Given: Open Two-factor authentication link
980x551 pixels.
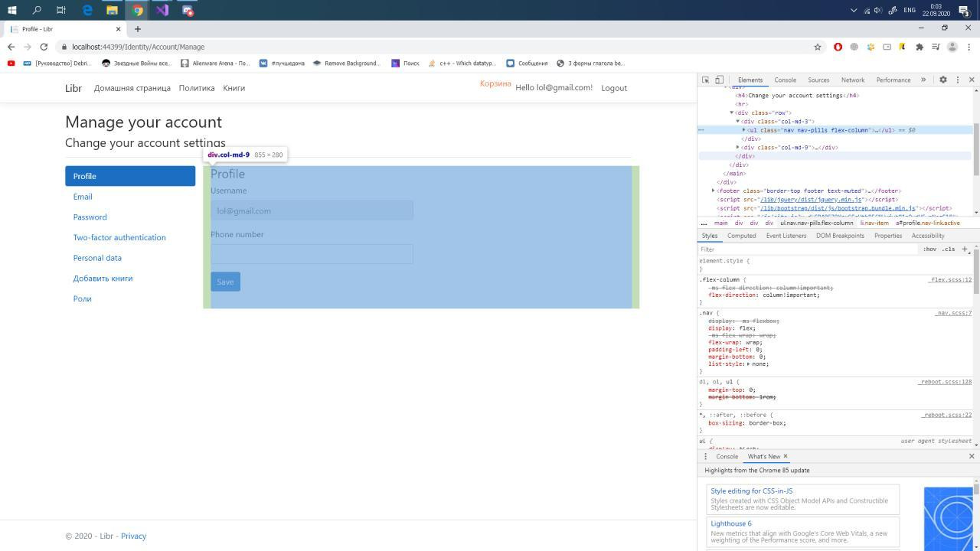Looking at the screenshot, I should click(119, 237).
